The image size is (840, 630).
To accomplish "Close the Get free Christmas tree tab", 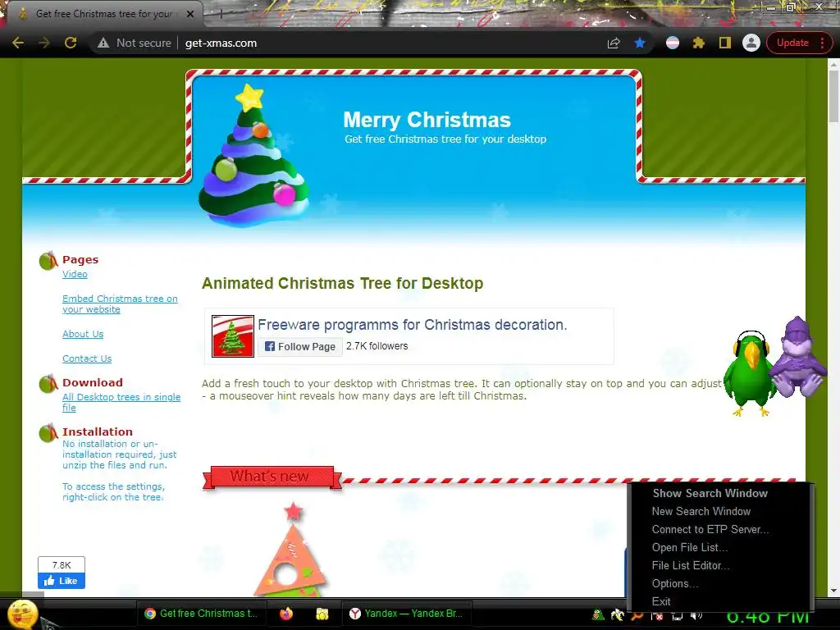I will (190, 14).
